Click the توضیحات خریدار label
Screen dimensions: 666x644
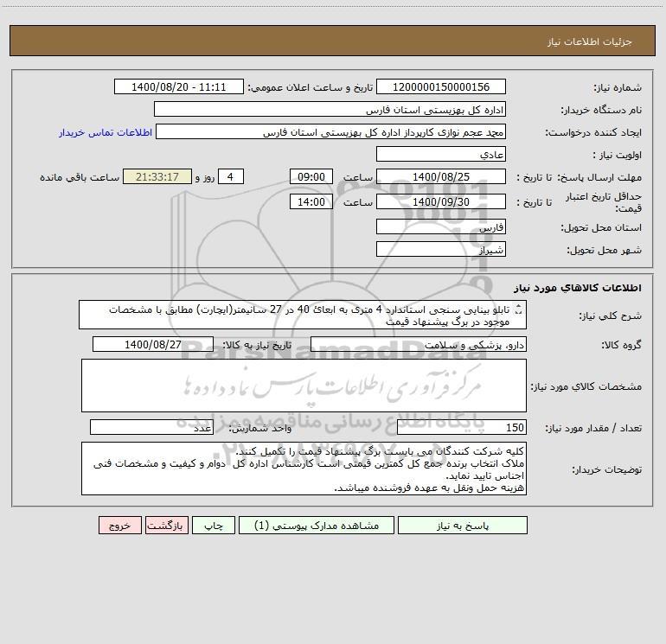(x=606, y=470)
